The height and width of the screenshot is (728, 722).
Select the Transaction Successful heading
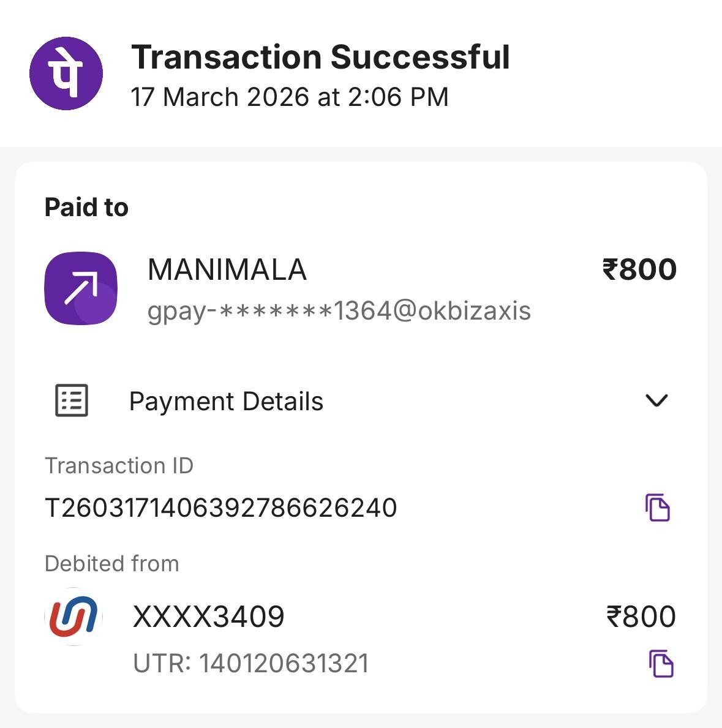pos(320,57)
